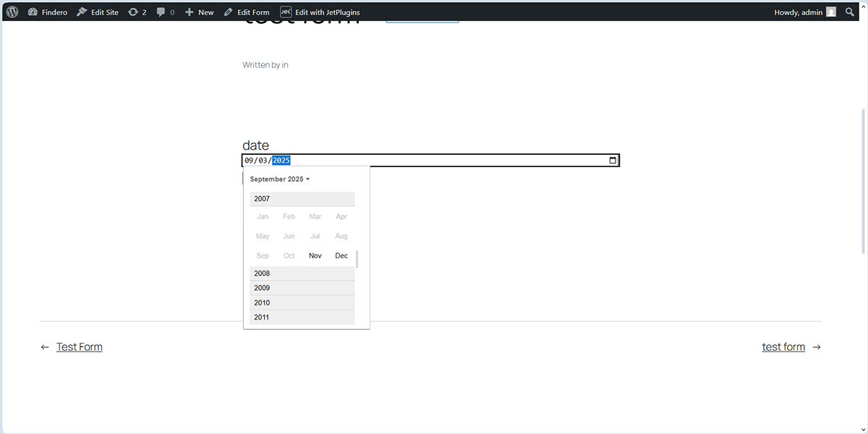
Task: Open the WordPress logo menu
Action: pos(12,12)
